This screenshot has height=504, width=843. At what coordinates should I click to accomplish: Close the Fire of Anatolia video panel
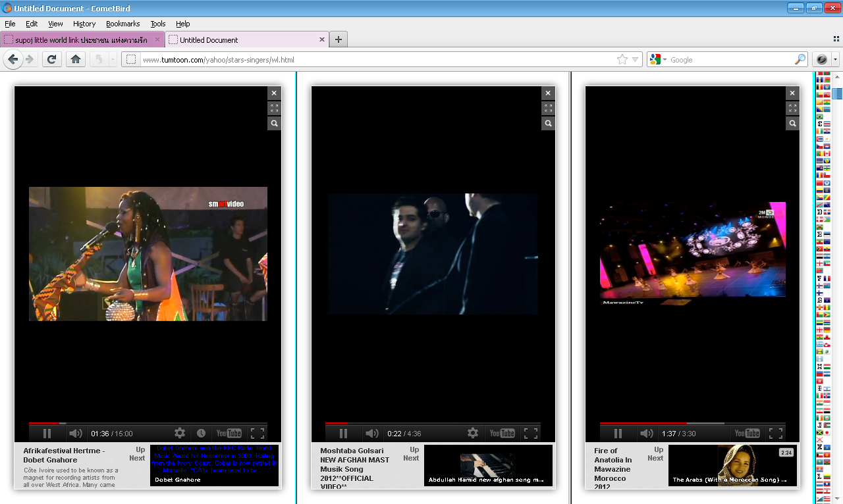(x=793, y=93)
